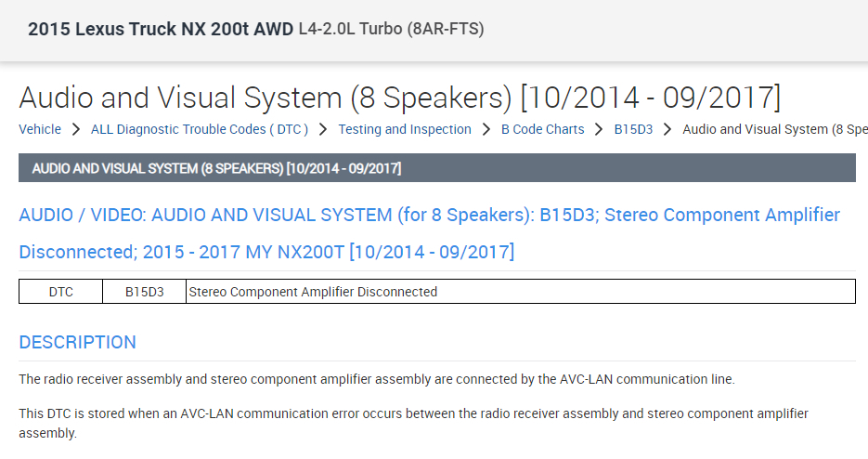Click the Stereo Component Amplifier Disconnected table cell

pos(313,292)
